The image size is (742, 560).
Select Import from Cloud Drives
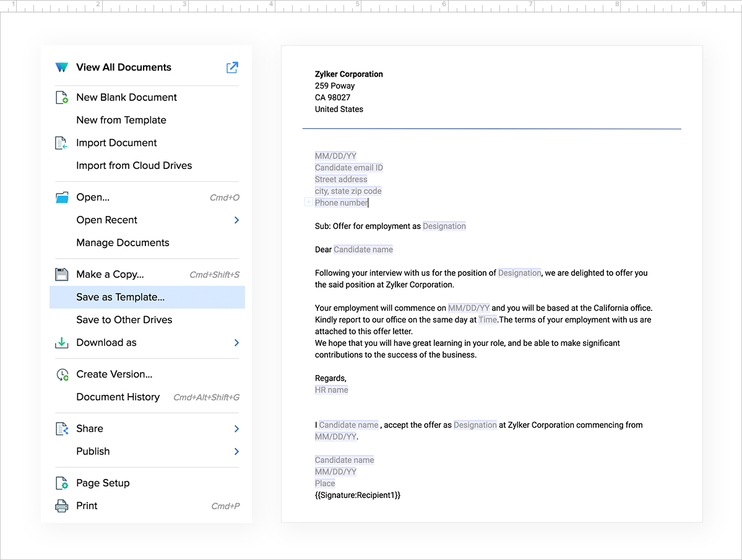[x=134, y=165]
